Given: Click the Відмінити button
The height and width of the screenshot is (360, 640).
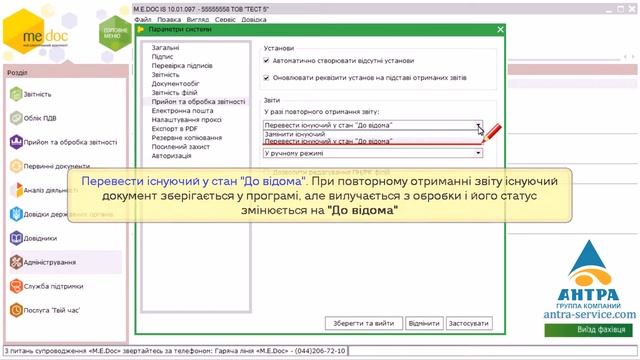Looking at the screenshot, I should pyautogui.click(x=424, y=323).
